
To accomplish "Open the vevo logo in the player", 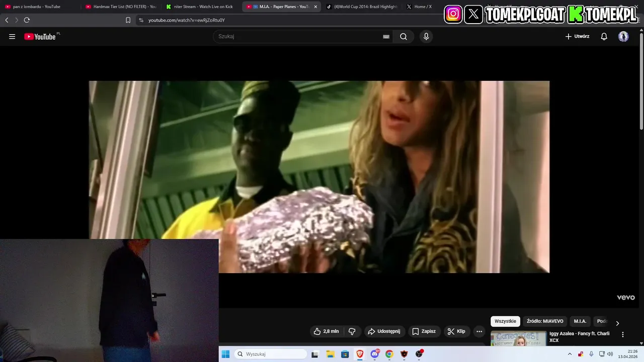I will coord(626,298).
